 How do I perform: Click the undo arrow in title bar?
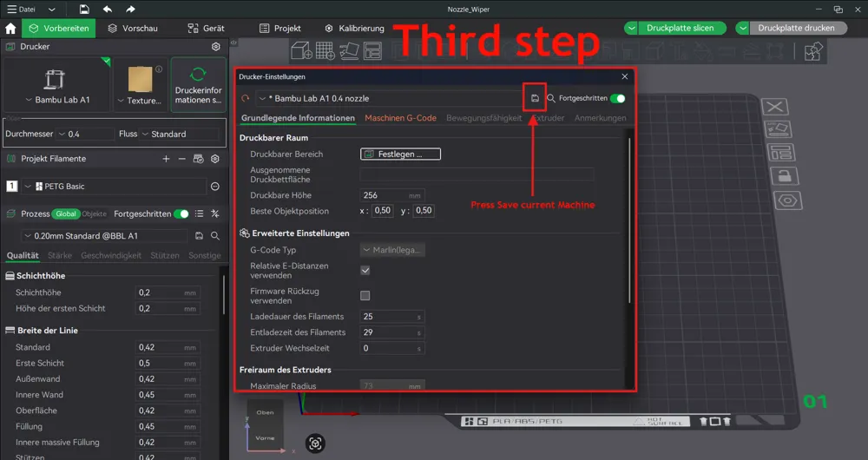click(108, 10)
